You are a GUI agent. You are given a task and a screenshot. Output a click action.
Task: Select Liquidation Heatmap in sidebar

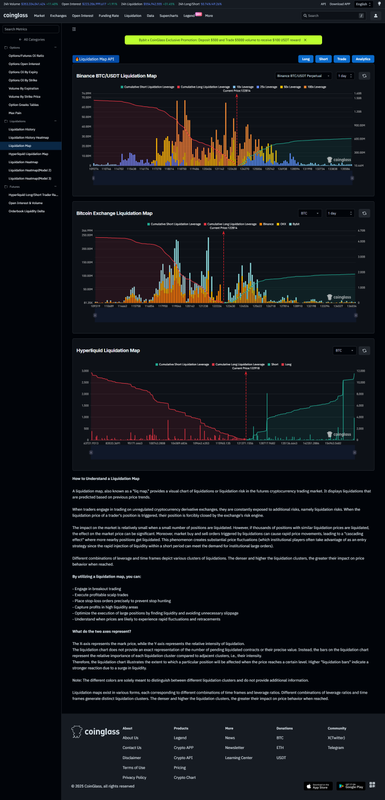pos(22,162)
